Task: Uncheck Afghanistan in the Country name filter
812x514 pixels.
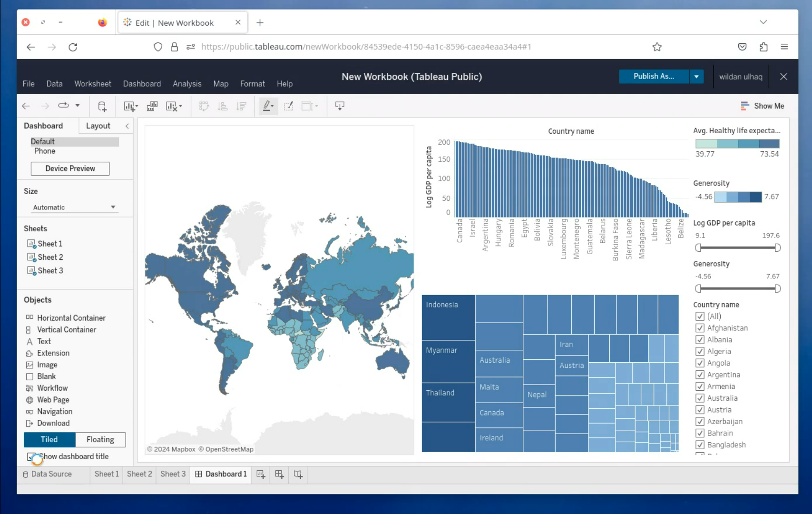Action: coord(700,327)
